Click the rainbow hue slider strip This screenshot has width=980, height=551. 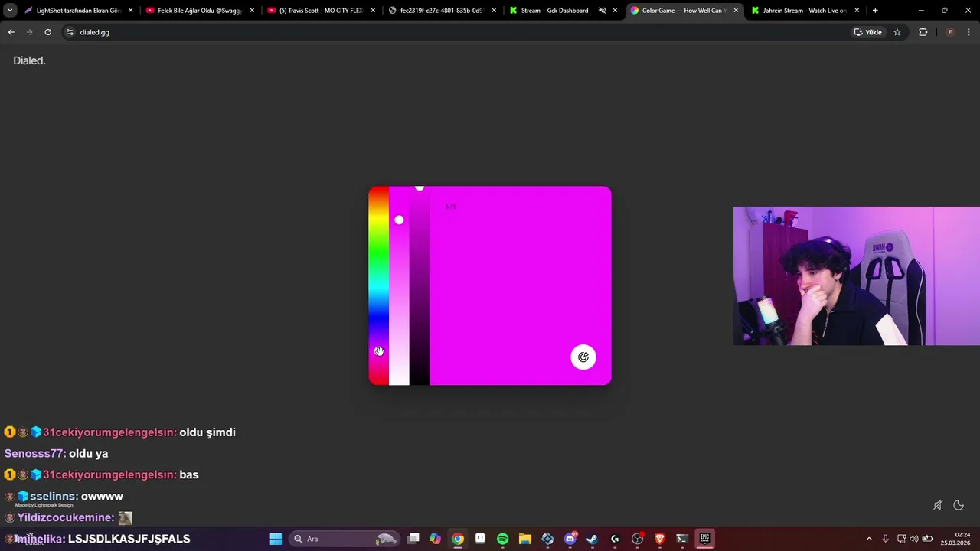[x=378, y=285]
